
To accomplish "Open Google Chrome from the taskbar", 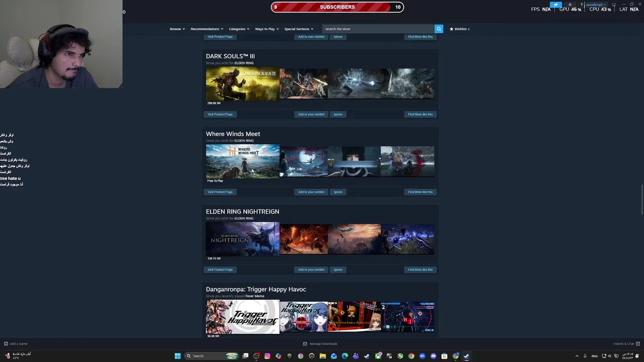I will (411, 356).
